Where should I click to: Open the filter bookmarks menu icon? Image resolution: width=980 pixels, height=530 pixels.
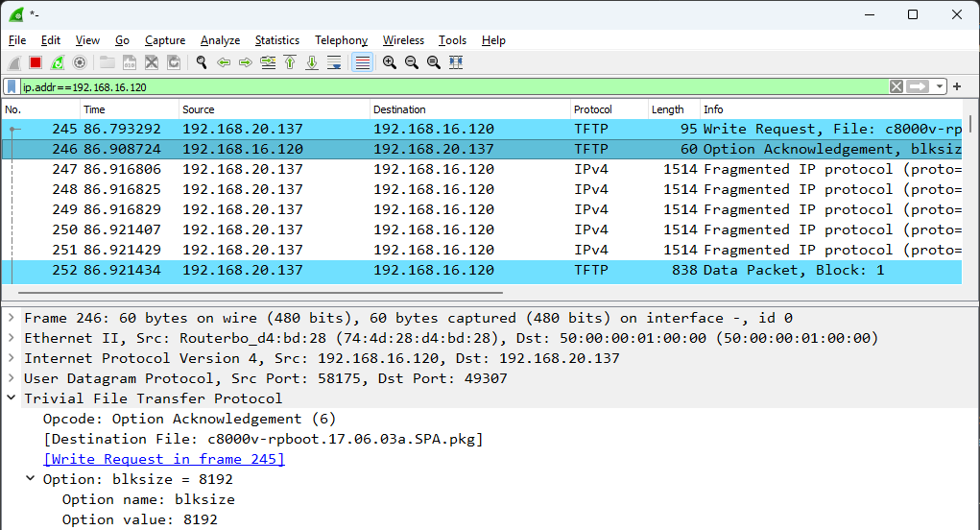(12, 86)
